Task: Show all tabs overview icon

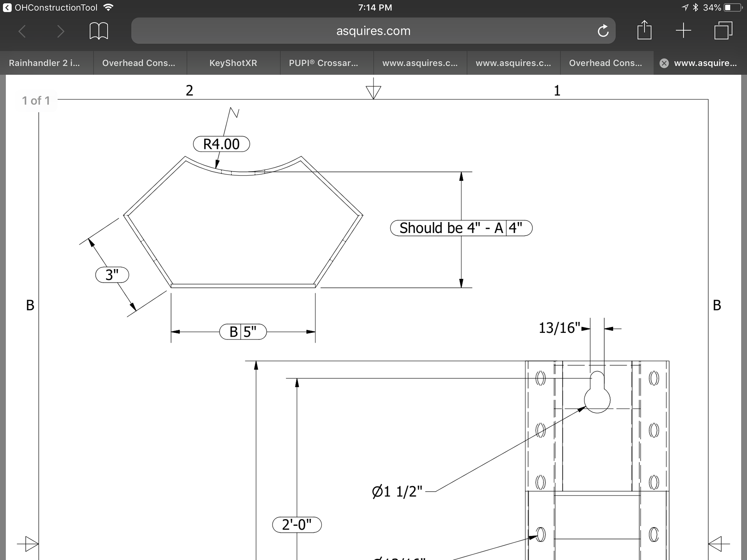Action: [x=723, y=30]
